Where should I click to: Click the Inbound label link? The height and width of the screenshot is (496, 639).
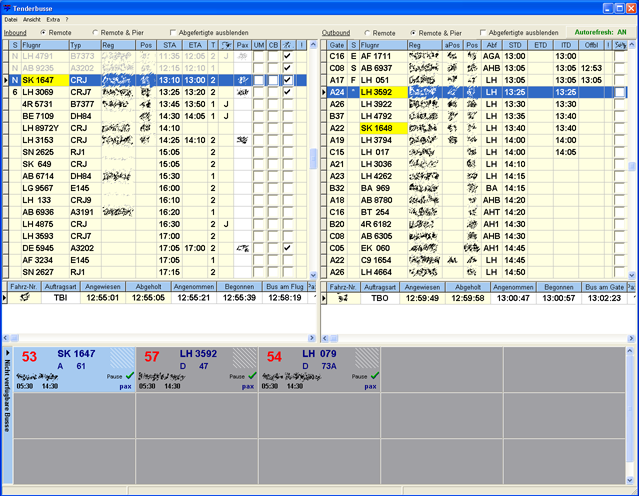tap(15, 33)
